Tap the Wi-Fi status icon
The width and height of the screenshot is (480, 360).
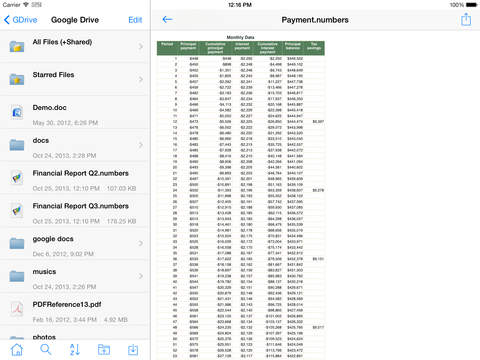coord(26,5)
